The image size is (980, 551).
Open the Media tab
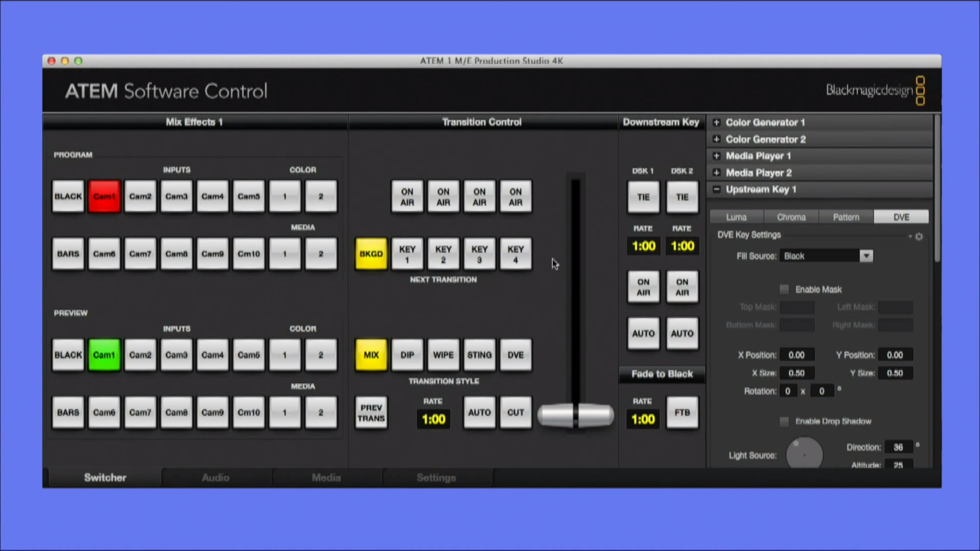[x=326, y=478]
